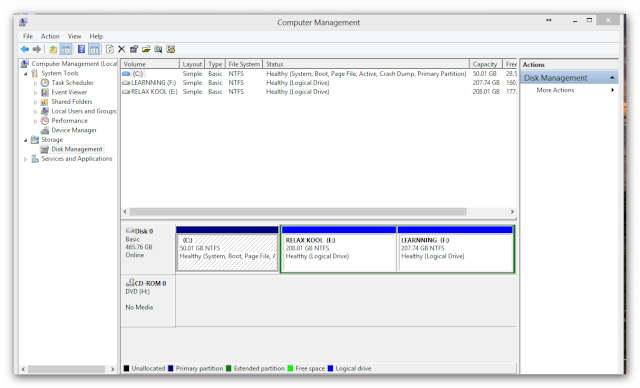This screenshot has width=640, height=388.
Task: Open the File menu
Action: coord(28,36)
